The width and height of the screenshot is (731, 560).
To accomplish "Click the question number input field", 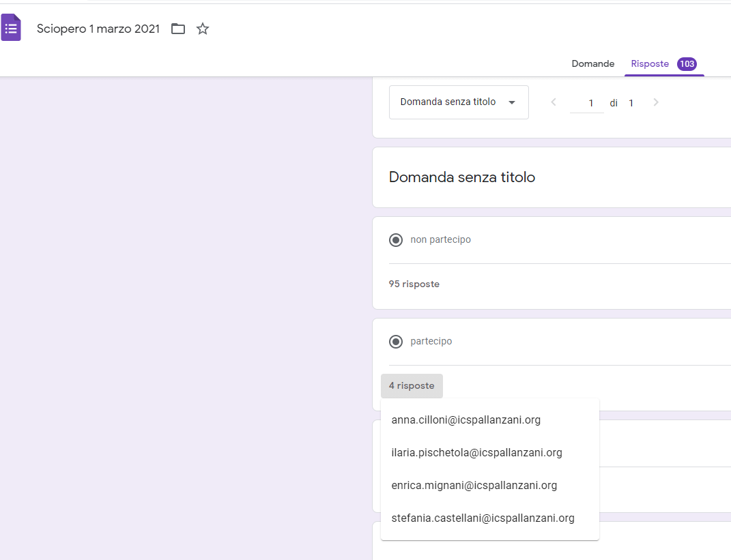I will (587, 103).
